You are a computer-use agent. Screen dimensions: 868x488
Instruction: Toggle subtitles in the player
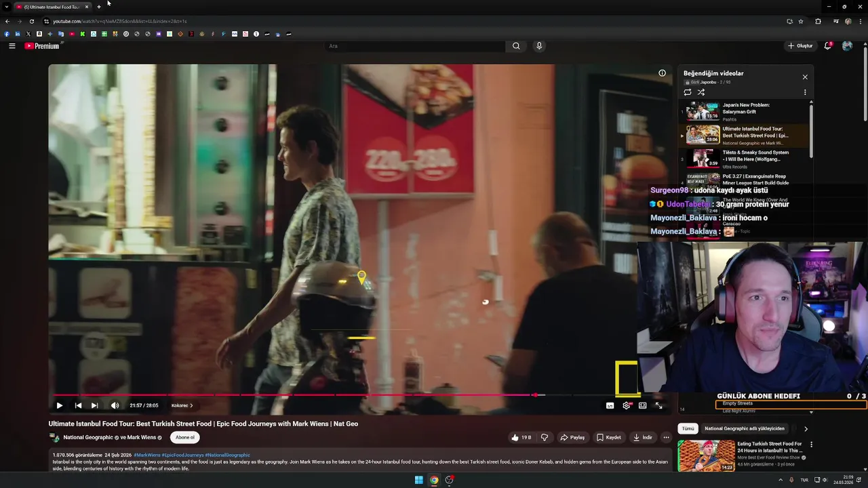click(610, 405)
